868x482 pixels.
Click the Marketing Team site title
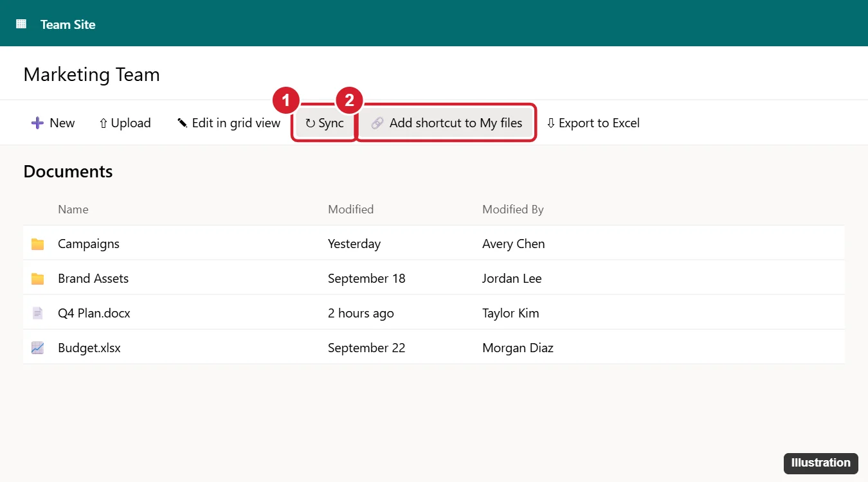click(91, 75)
